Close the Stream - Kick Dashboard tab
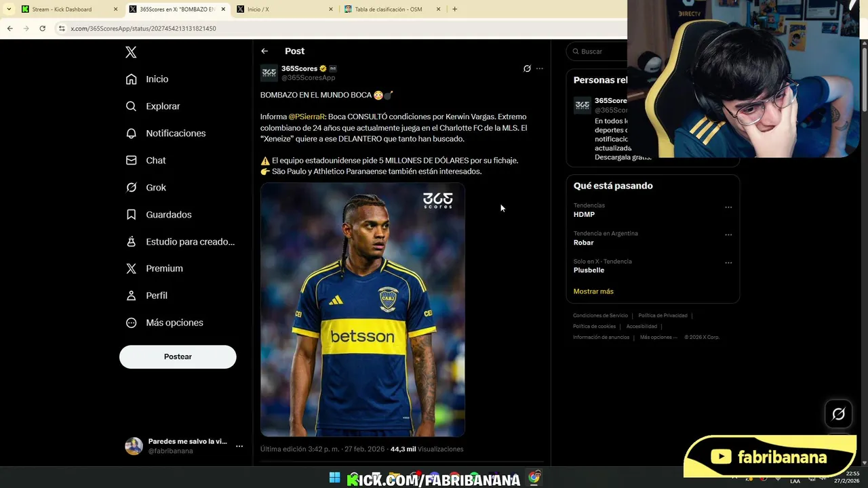 click(x=115, y=9)
